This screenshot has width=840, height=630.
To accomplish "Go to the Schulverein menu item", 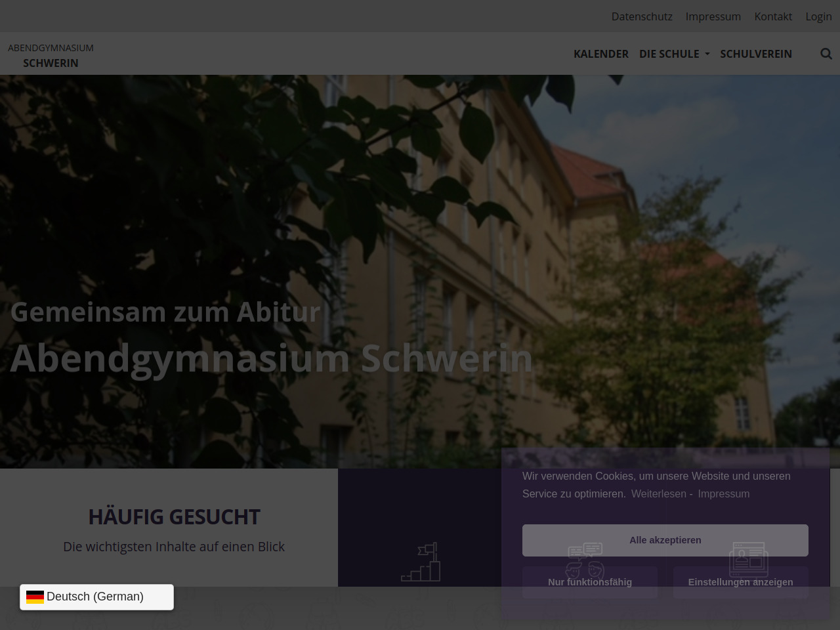I will point(755,54).
